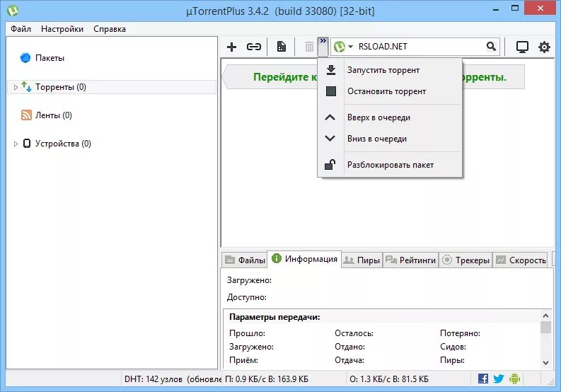Click the toolbar overflow double-chevron button
This screenshot has height=392, width=561.
323,47
